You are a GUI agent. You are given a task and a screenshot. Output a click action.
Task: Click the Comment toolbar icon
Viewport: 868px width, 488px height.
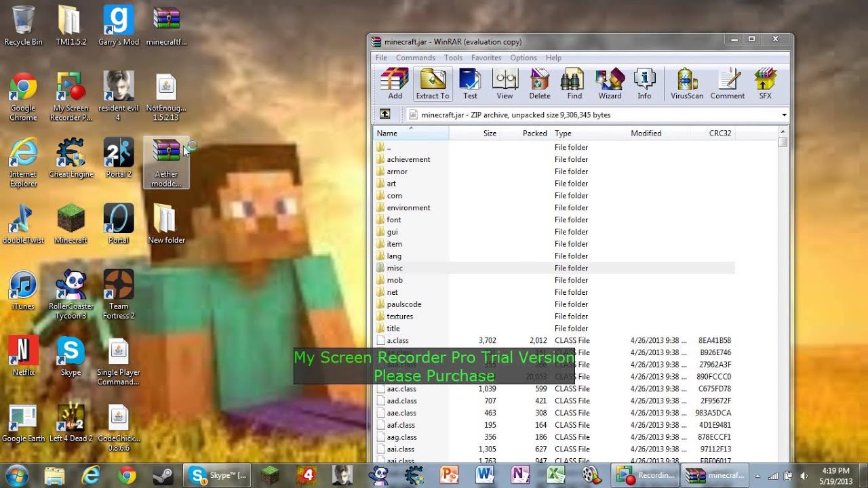pos(728,84)
